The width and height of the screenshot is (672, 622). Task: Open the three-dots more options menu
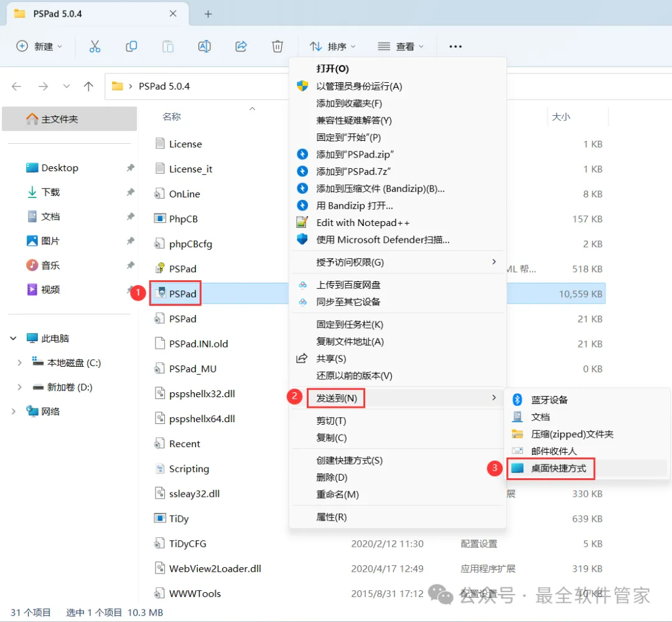point(455,46)
